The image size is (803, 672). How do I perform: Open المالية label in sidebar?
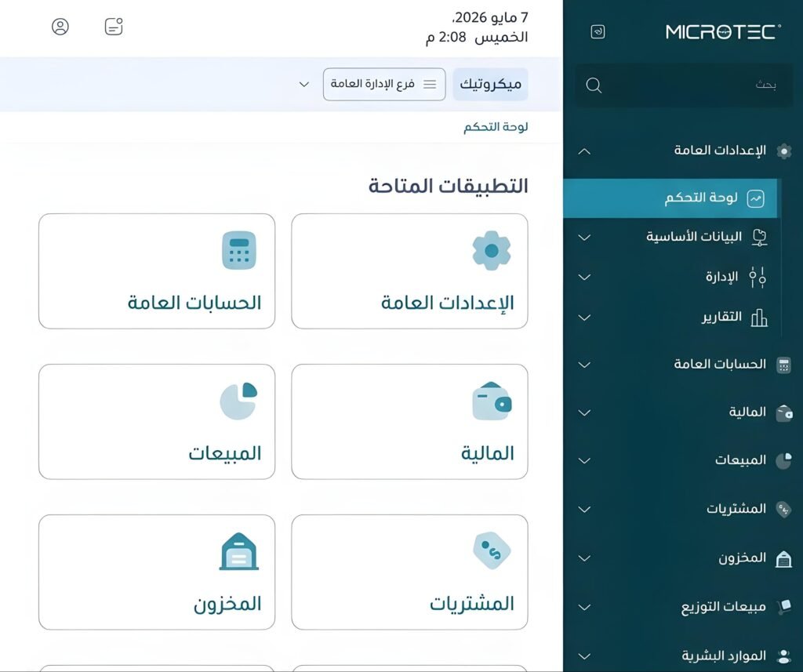pyautogui.click(x=747, y=412)
